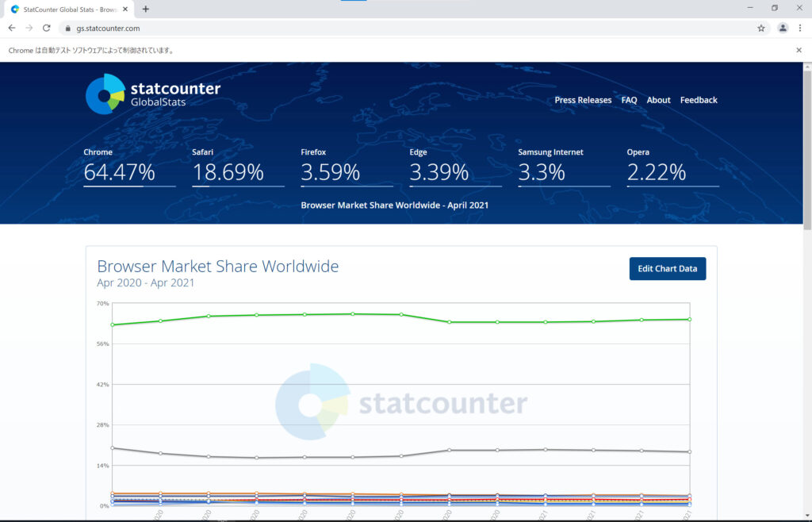Open the Chrome profile avatar icon

(783, 28)
